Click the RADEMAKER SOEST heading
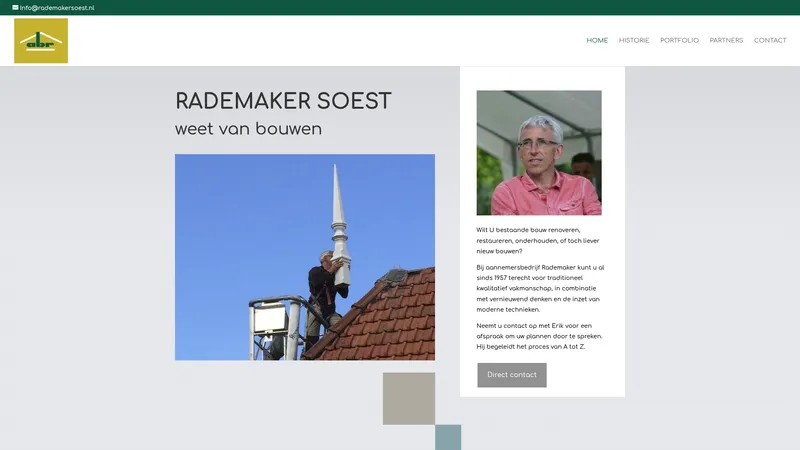 [283, 101]
